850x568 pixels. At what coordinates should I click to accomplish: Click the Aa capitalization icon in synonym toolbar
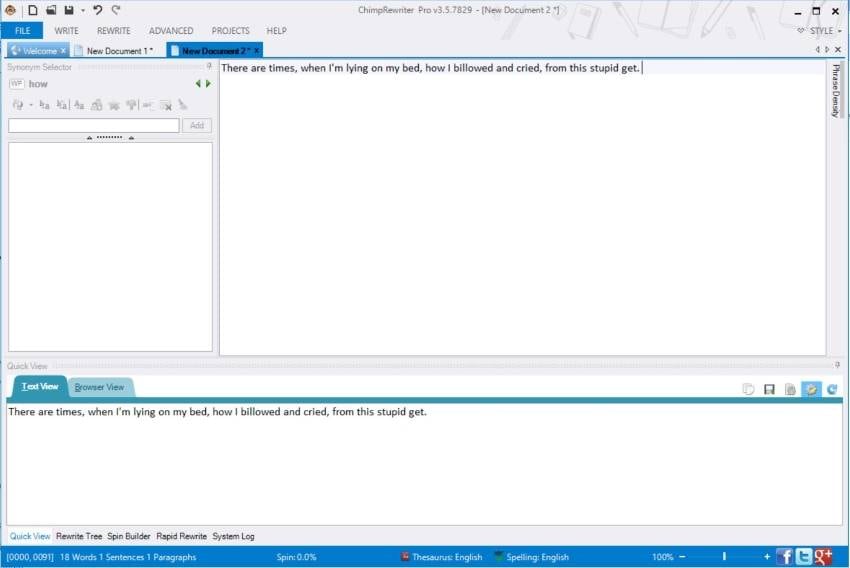[79, 105]
